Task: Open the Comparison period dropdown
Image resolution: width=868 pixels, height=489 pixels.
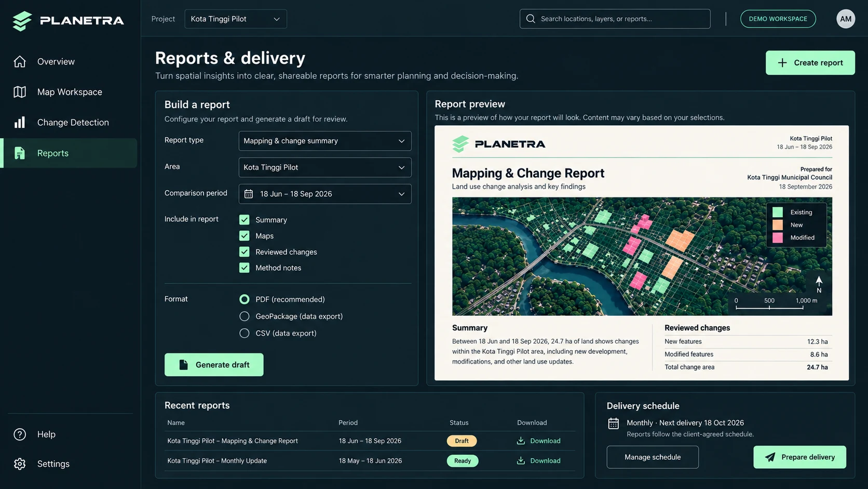Action: (x=325, y=194)
